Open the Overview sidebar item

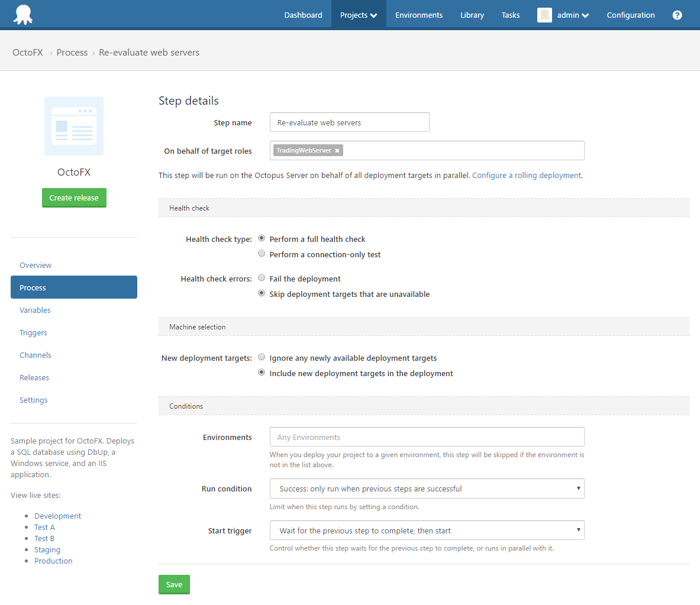click(x=36, y=265)
